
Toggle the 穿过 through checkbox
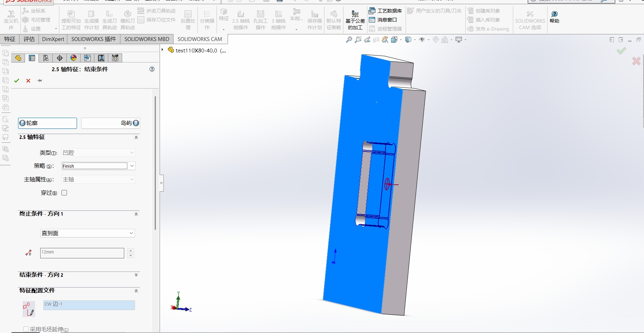[64, 193]
